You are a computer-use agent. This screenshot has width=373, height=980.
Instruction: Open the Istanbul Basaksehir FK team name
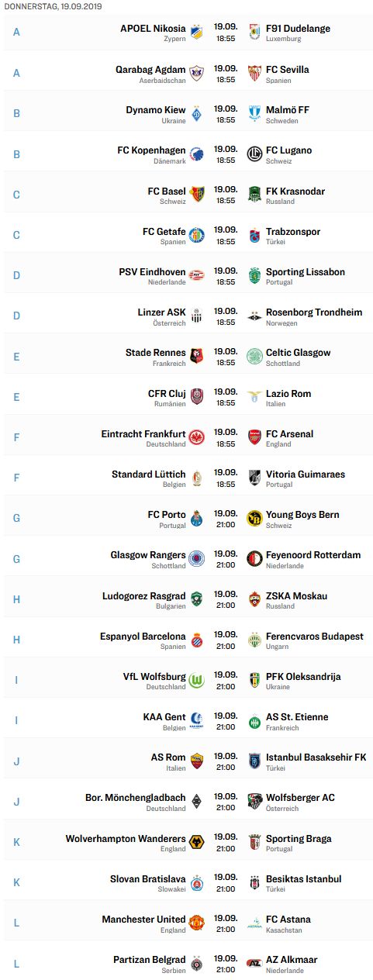[316, 757]
